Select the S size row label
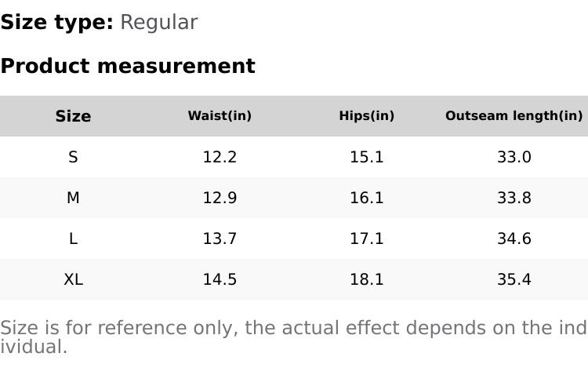Viewport: 588px width, 375px height. (73, 157)
